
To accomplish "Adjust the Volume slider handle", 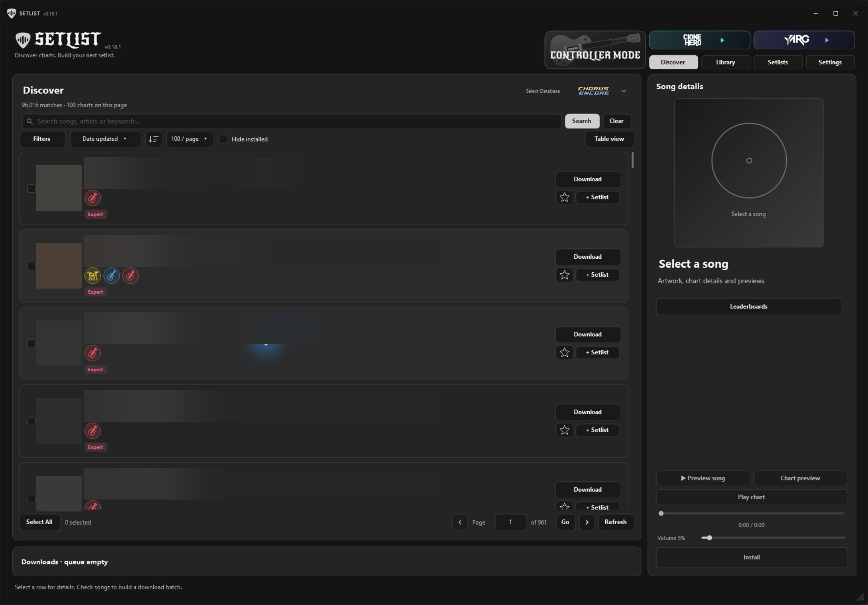I will click(710, 538).
